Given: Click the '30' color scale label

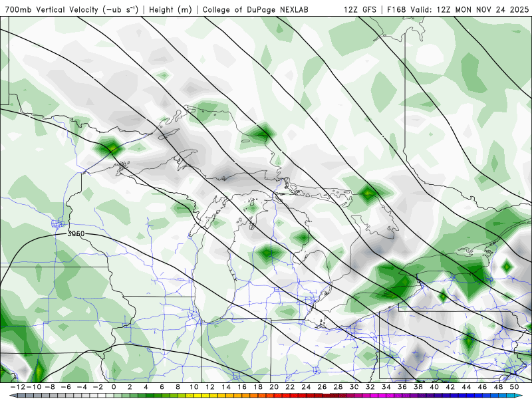Looking at the screenshot, I should [x=354, y=387].
